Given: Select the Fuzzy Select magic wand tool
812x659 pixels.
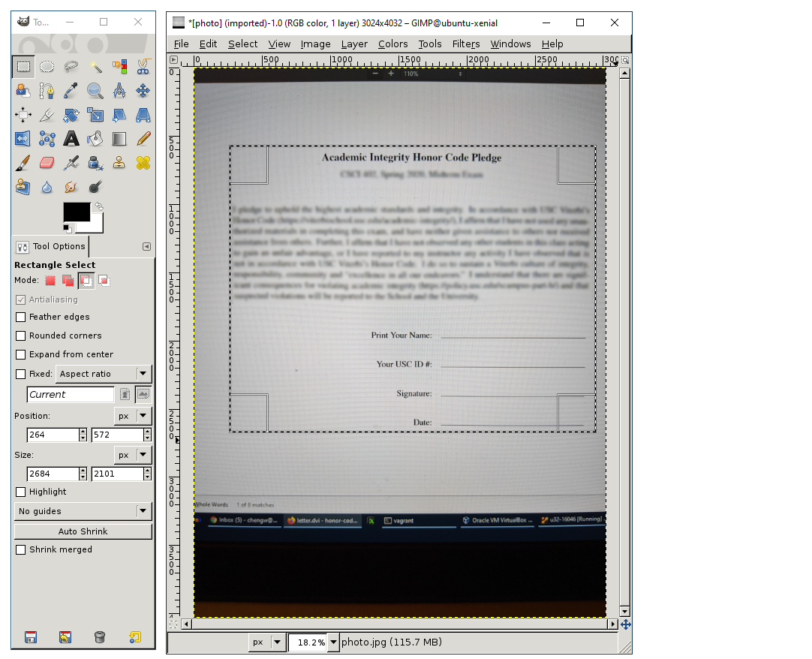Looking at the screenshot, I should [95, 67].
